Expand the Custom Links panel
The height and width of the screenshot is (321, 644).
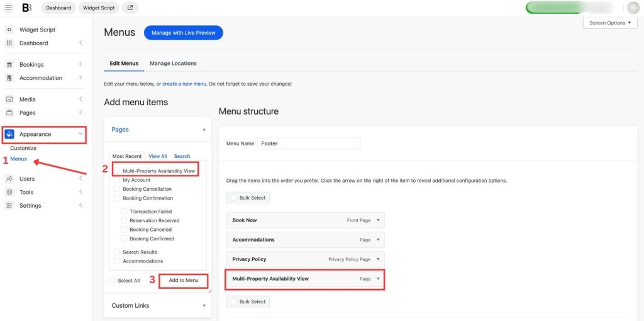[204, 306]
